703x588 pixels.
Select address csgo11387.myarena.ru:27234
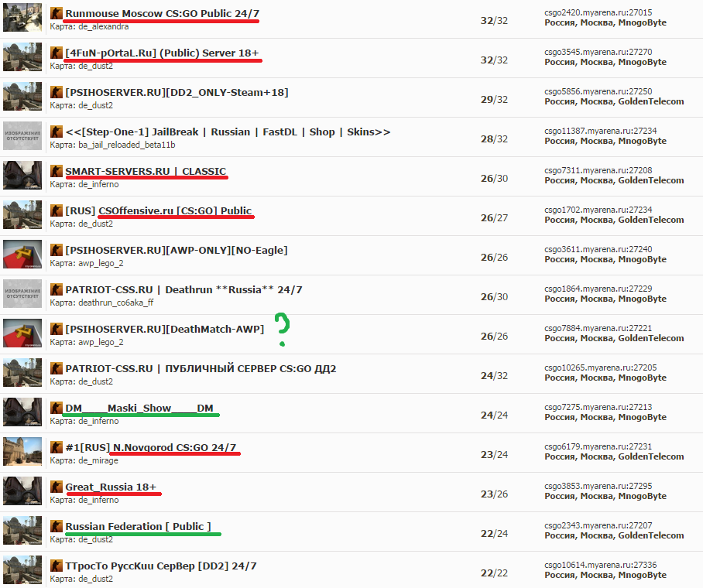coord(600,131)
